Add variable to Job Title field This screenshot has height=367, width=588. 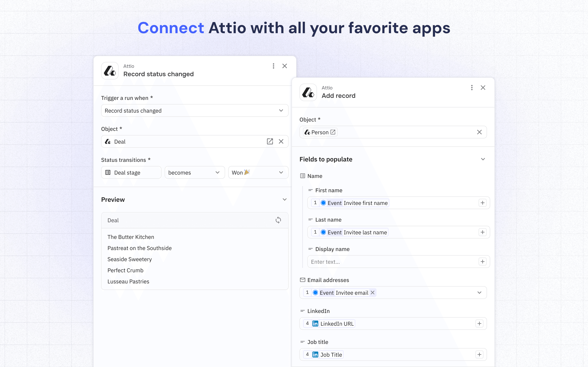[x=479, y=355]
